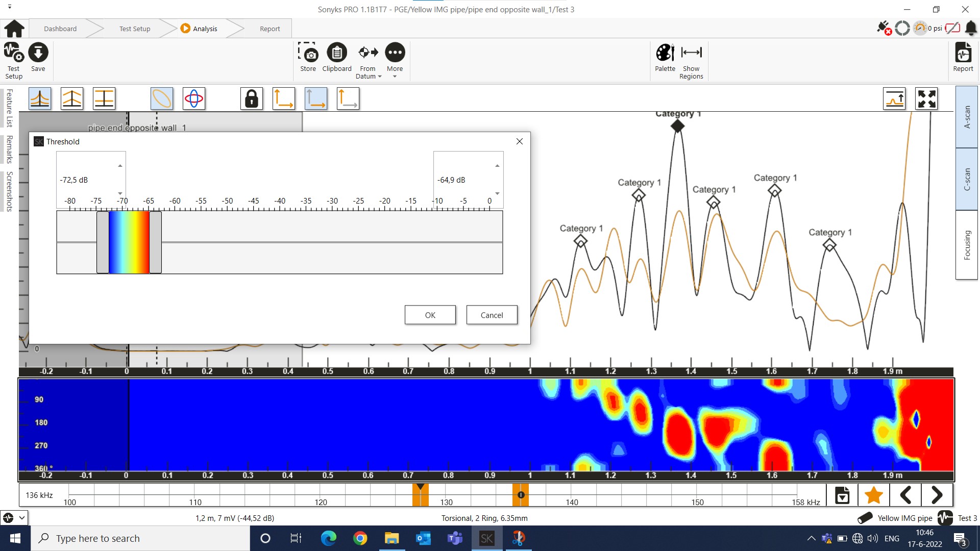The height and width of the screenshot is (551, 980).
Task: Click the fullscreen expand arrows icon
Action: [x=926, y=98]
